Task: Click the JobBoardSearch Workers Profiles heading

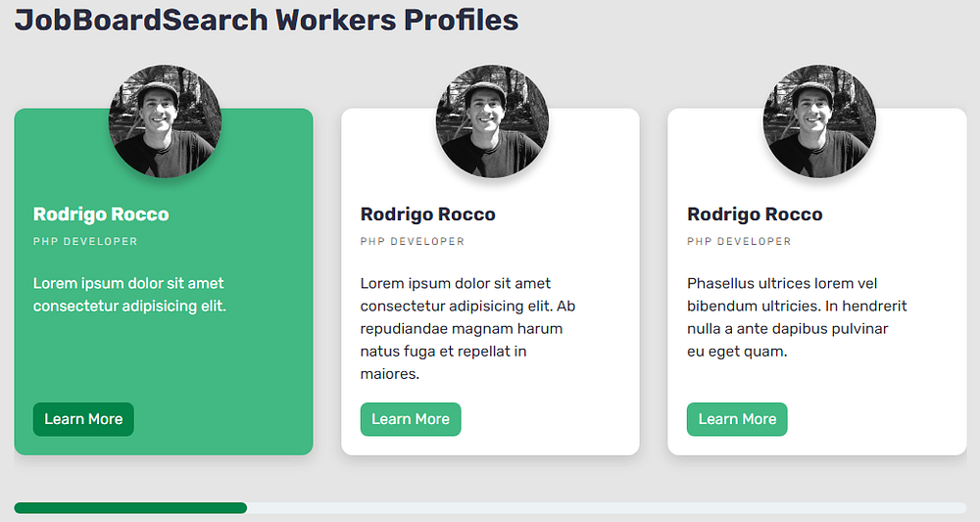Action: click(x=267, y=20)
